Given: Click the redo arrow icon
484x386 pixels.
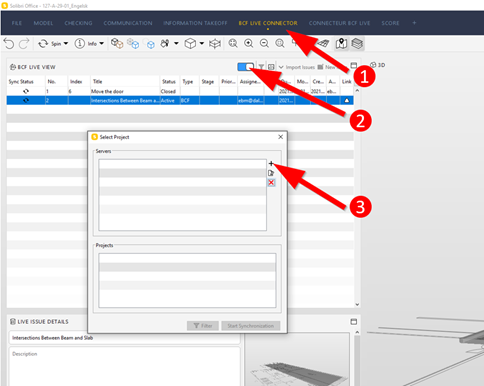Looking at the screenshot, I should (24, 44).
